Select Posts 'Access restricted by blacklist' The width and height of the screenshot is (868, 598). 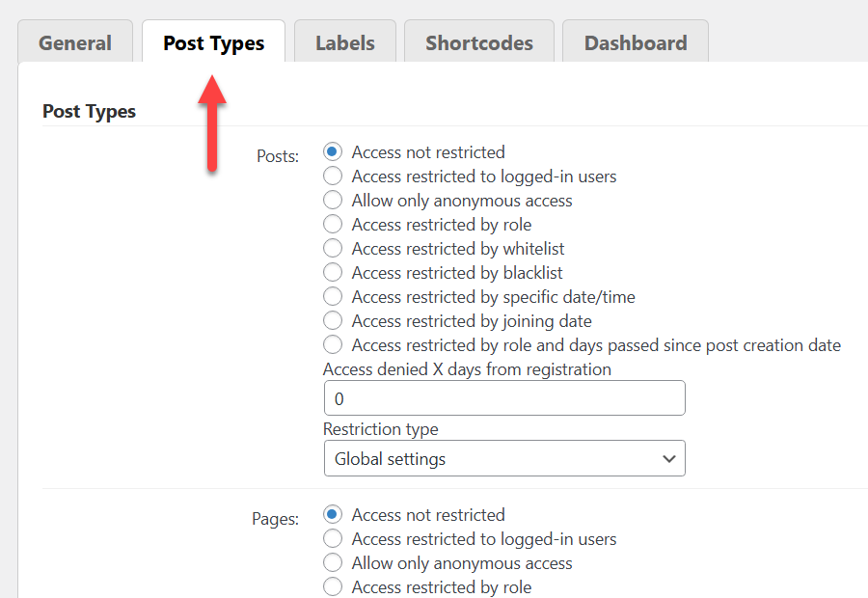[x=333, y=272]
